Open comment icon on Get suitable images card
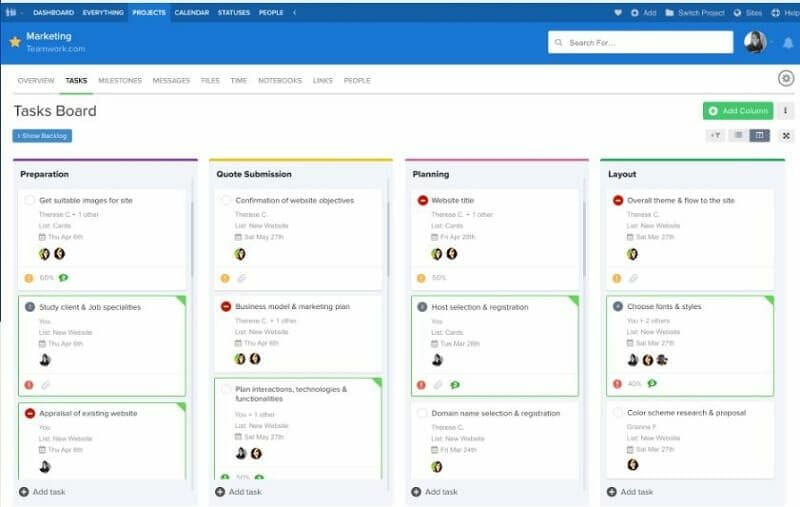This screenshot has height=507, width=800. [x=63, y=278]
